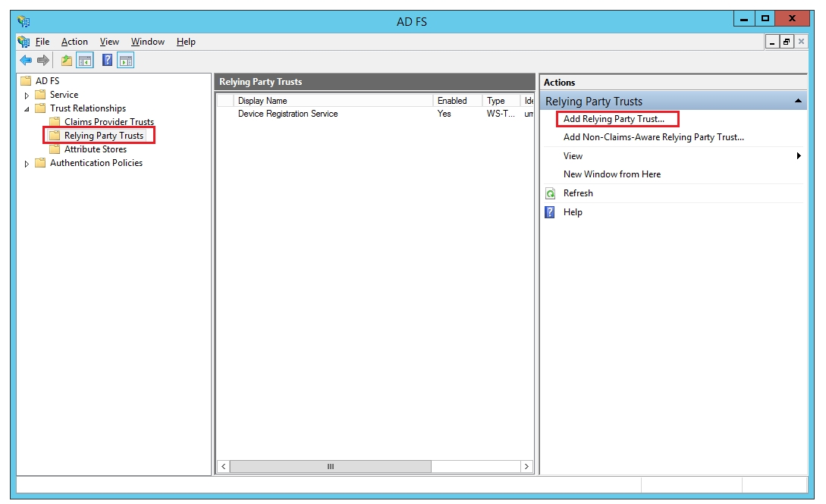Expand the Authentication Policies node
826x504 pixels.
click(x=27, y=164)
